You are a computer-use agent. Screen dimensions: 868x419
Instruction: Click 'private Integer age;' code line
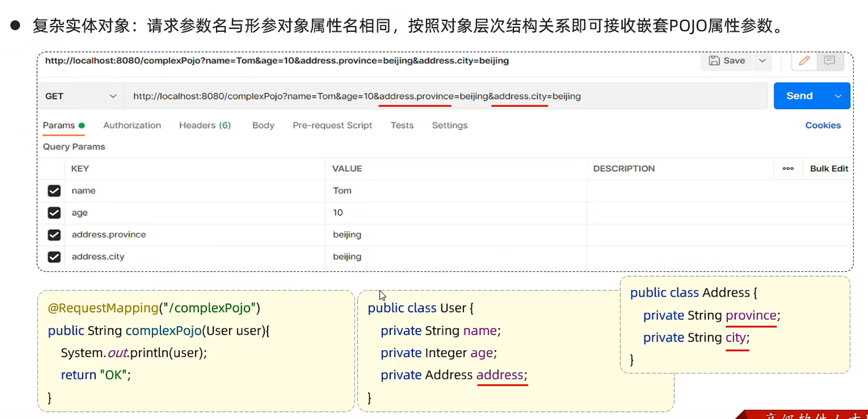coord(438,353)
